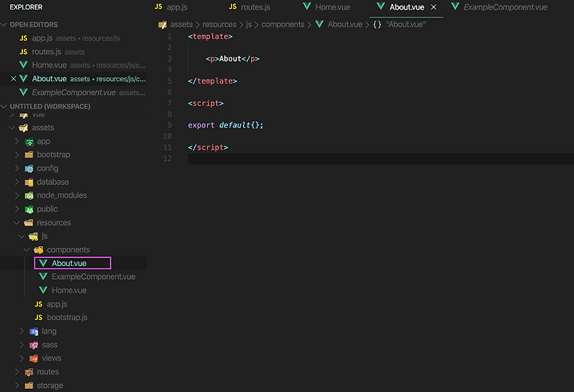Close the About.vue editor tab
This screenshot has height=392, width=574.
pyautogui.click(x=434, y=7)
